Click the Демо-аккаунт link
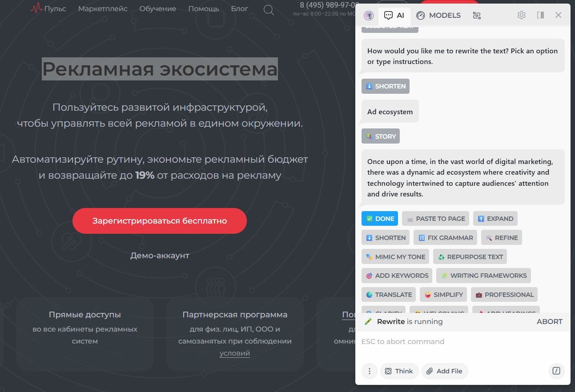This screenshot has height=392, width=575. point(160,256)
